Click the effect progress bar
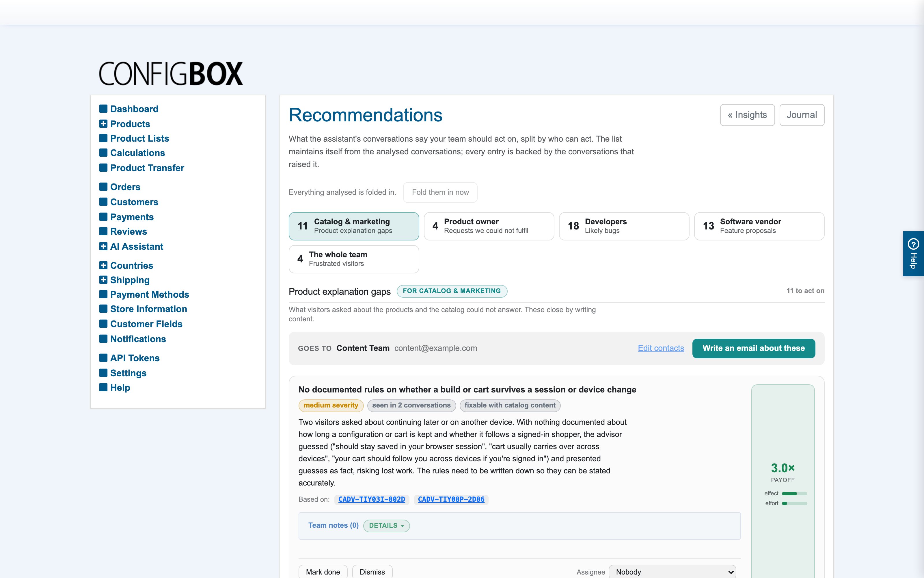 (x=794, y=494)
